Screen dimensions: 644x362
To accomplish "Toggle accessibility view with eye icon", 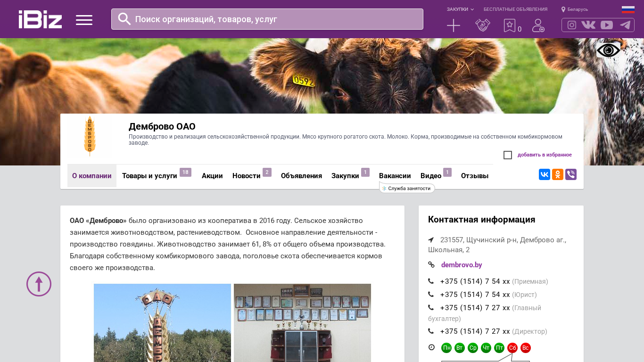I will [x=609, y=50].
